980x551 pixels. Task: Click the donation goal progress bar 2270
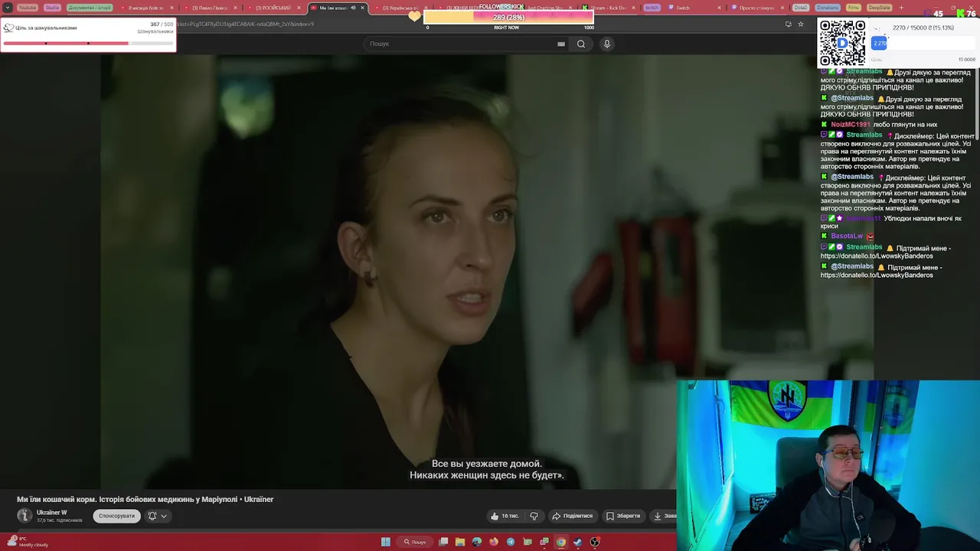(923, 44)
